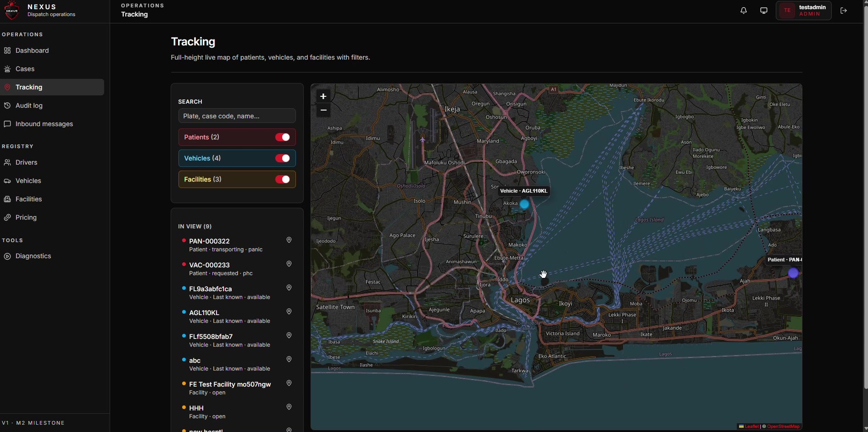This screenshot has width=868, height=432.
Task: Select FL9a3abfc1ca vehicle entry
Action: (x=237, y=293)
